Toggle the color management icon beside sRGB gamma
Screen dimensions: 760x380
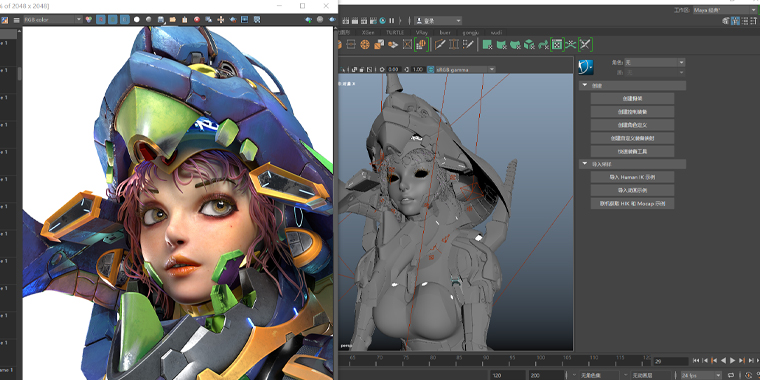pyautogui.click(x=430, y=69)
